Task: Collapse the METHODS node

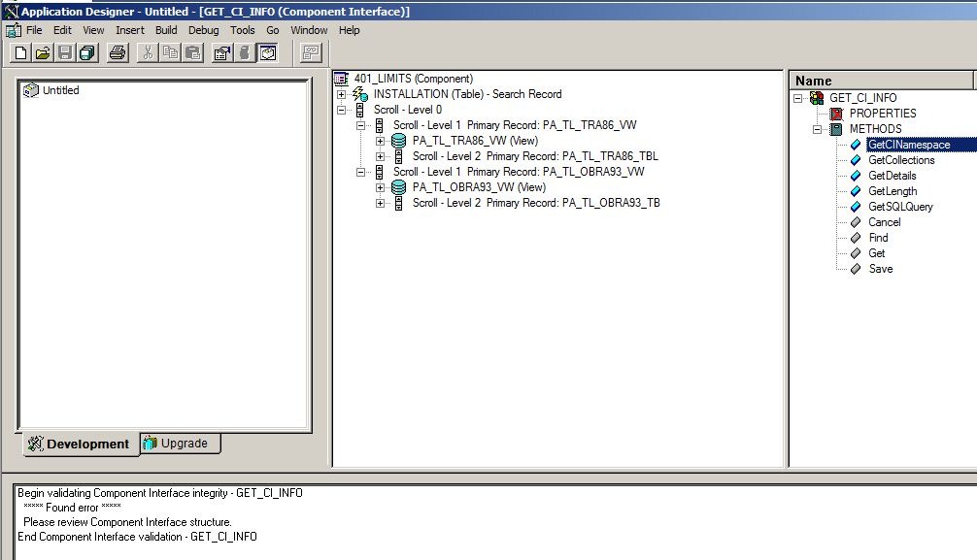Action: tap(817, 129)
